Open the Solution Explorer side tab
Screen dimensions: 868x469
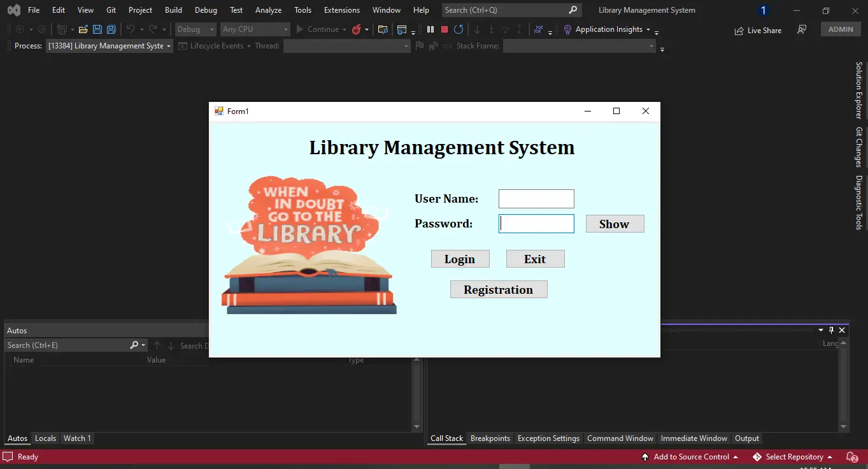pos(858,90)
